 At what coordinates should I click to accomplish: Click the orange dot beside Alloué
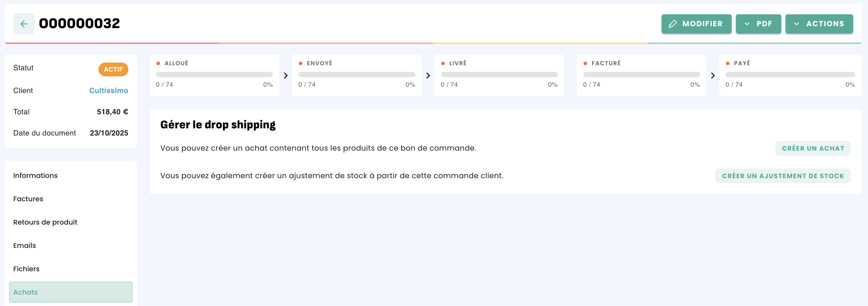pyautogui.click(x=158, y=63)
